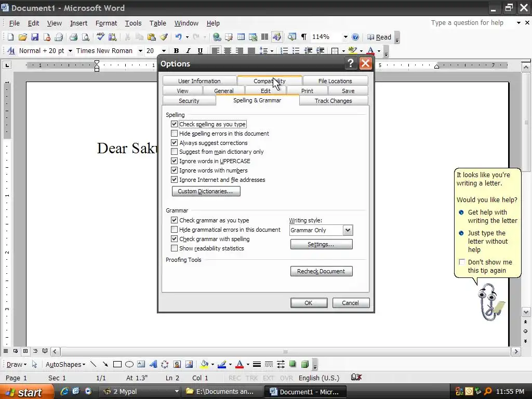Click the Print icon in toolbar
The image size is (532, 399).
[73, 37]
